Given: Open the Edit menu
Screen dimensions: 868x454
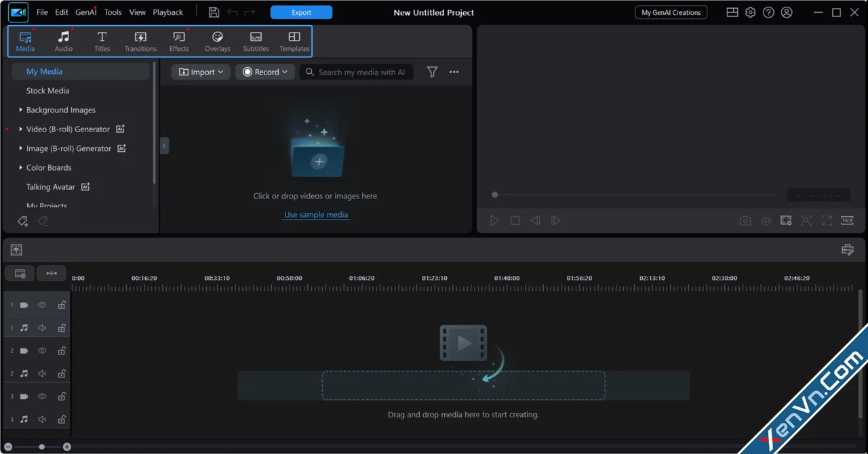Looking at the screenshot, I should [62, 12].
